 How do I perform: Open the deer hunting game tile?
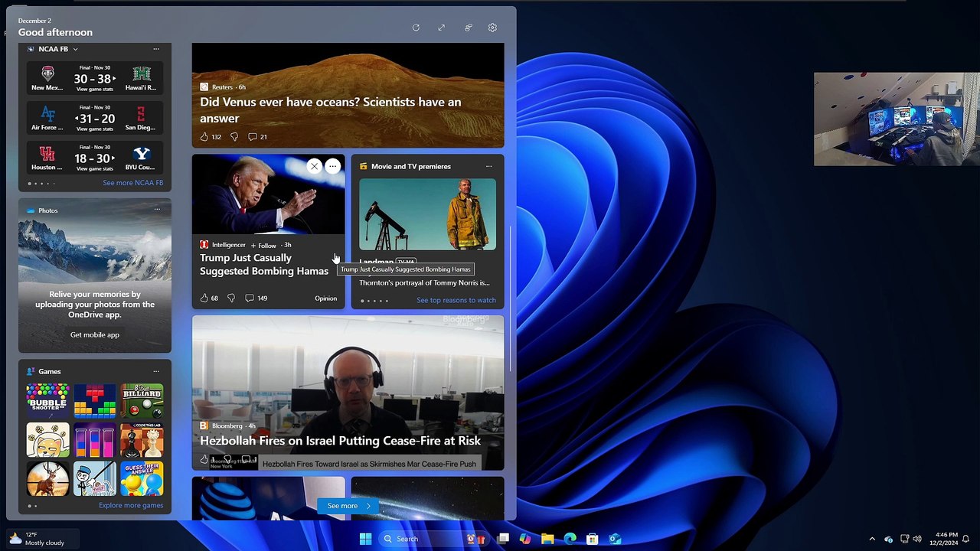pos(47,479)
